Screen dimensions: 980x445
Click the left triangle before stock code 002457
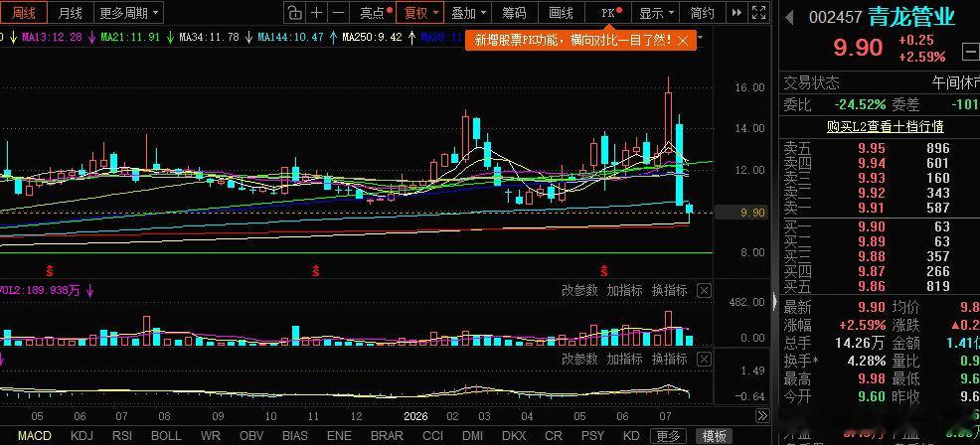pos(789,18)
